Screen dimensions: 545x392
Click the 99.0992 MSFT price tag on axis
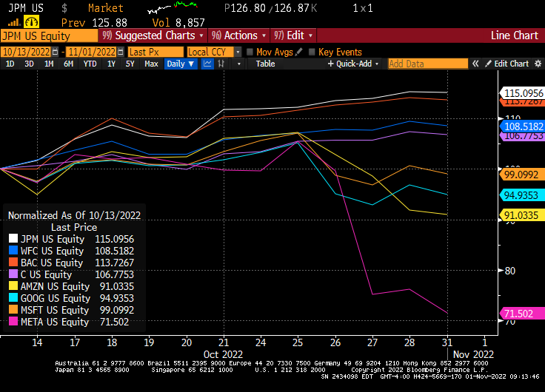coord(522,175)
